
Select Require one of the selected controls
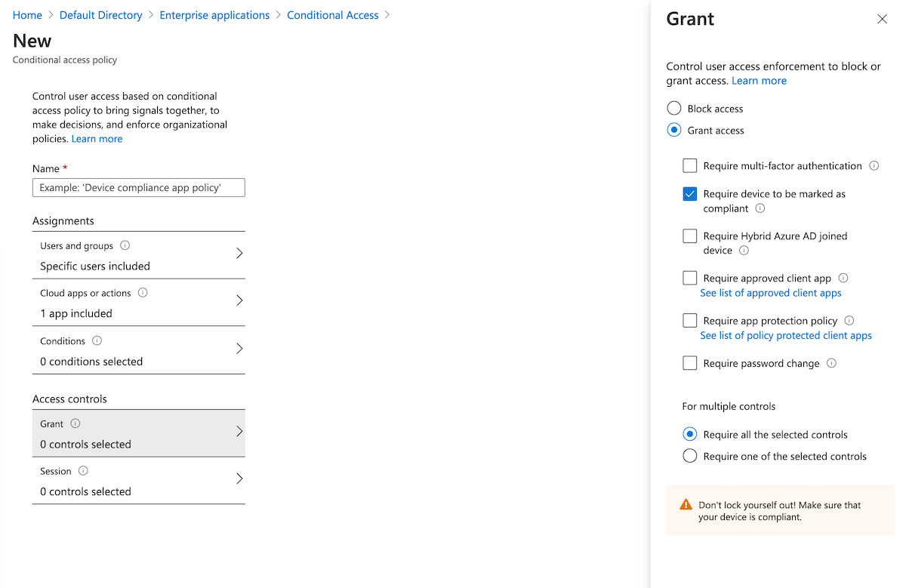click(689, 455)
